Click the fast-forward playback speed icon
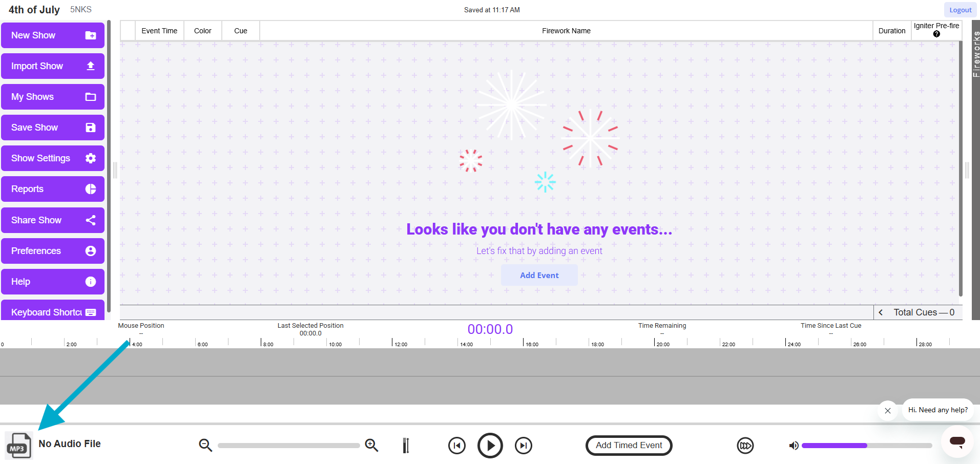 coord(745,446)
